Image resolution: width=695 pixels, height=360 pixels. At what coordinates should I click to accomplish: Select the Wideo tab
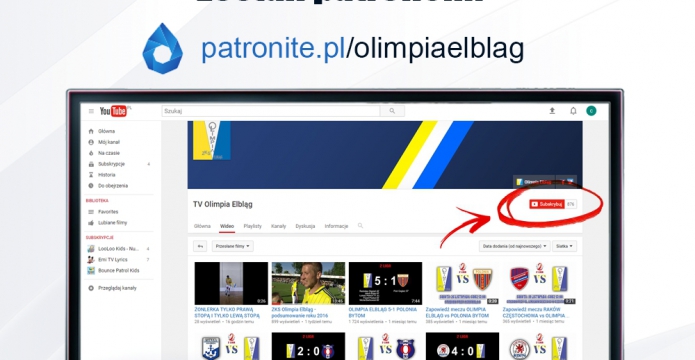pos(227,226)
